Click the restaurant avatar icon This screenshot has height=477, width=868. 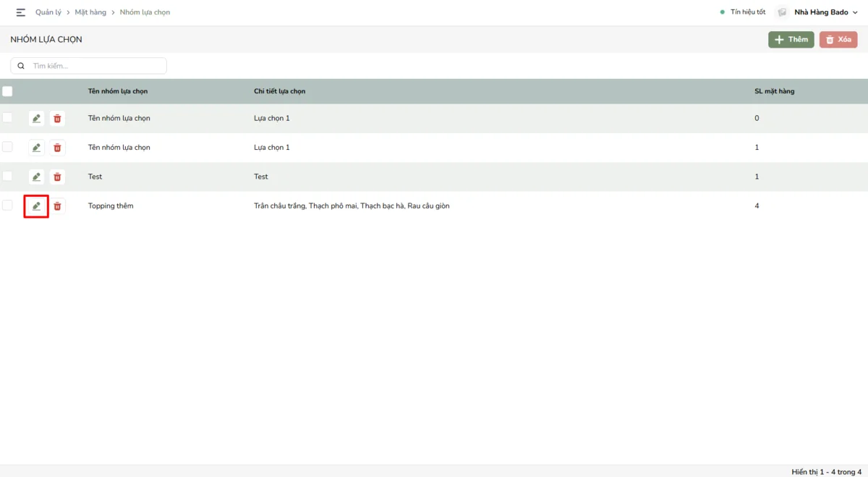[x=782, y=12]
